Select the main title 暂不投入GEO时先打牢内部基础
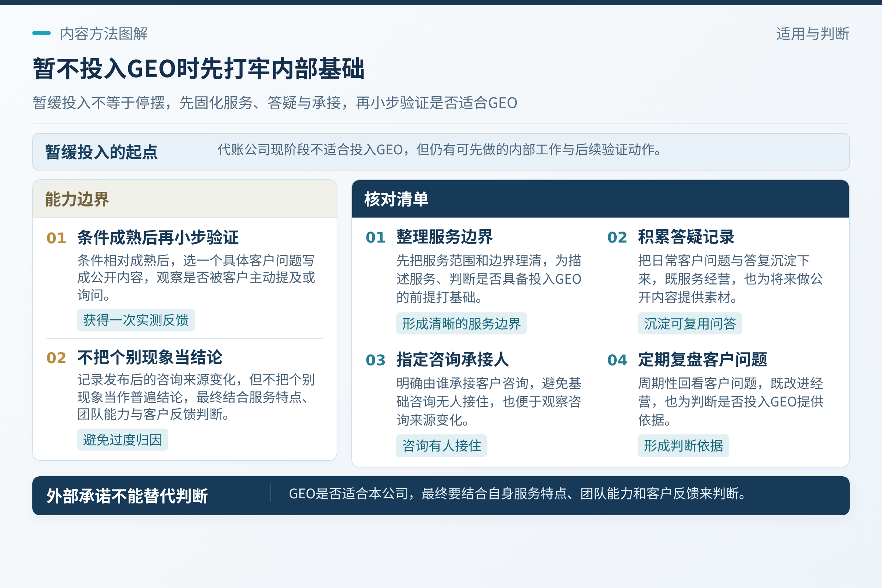This screenshot has width=882, height=588. click(199, 69)
